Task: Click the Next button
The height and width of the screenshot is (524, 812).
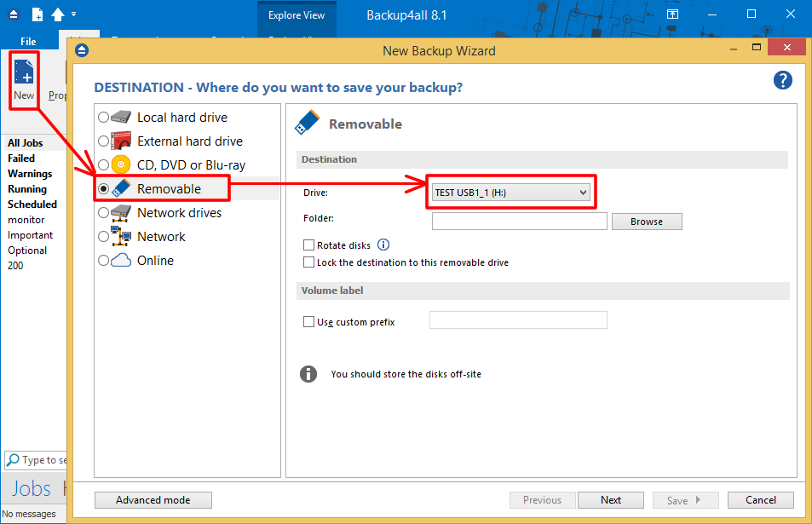Action: point(611,499)
